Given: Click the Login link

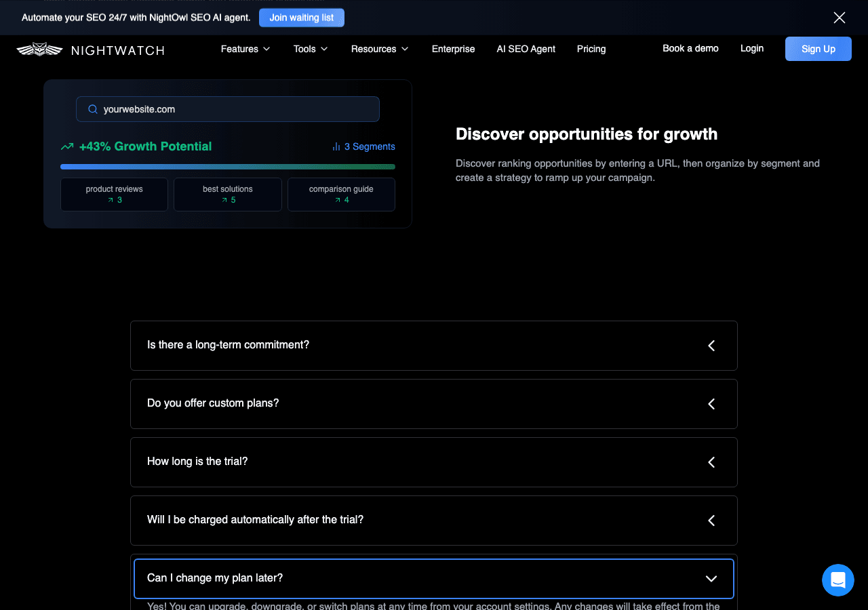Looking at the screenshot, I should 752,48.
